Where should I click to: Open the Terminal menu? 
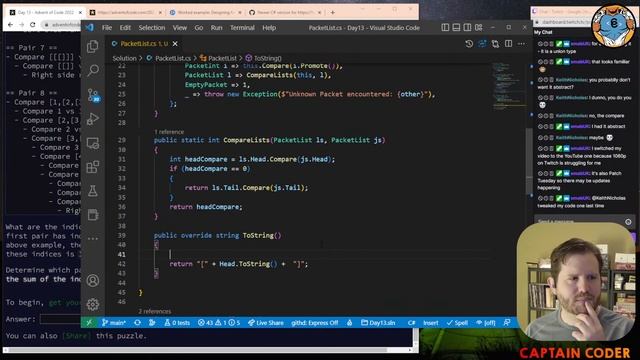click(x=242, y=28)
